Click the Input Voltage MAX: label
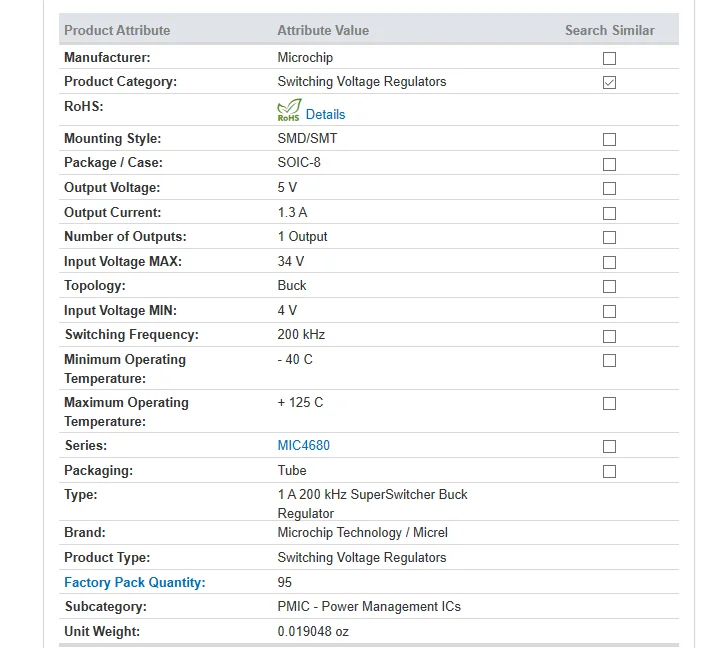Screen dimensions: 715x648 coord(123,261)
